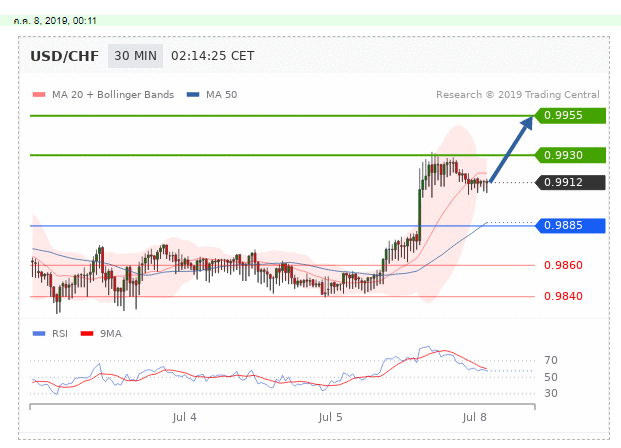Click the RSI legend label

click(60, 334)
